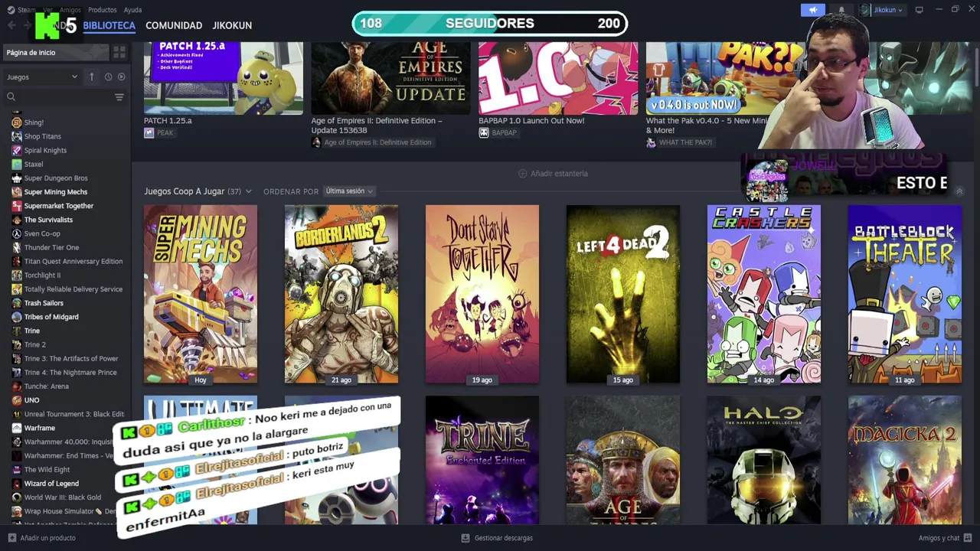Click the magnifier search icon in sidebar
This screenshot has height=551, width=980.
11,96
